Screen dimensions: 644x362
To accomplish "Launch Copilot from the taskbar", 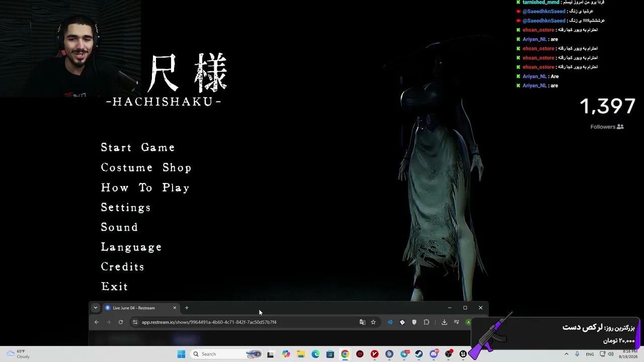I will tap(286, 354).
